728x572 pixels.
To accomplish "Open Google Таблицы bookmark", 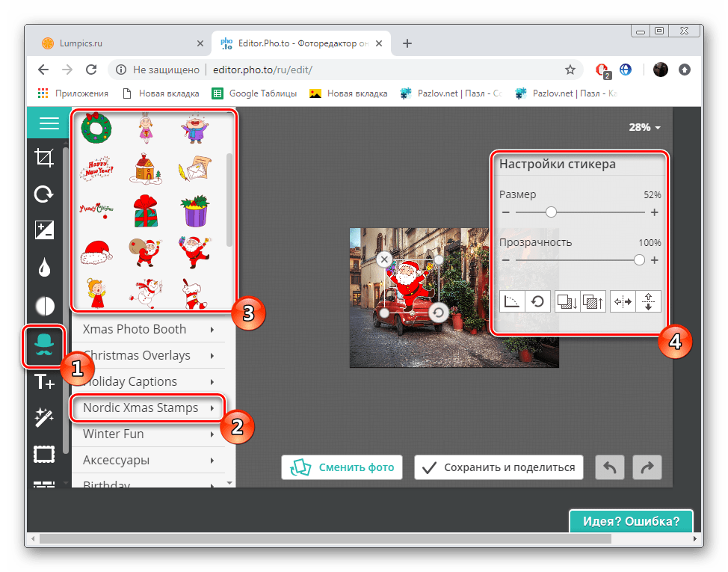I will [x=254, y=93].
